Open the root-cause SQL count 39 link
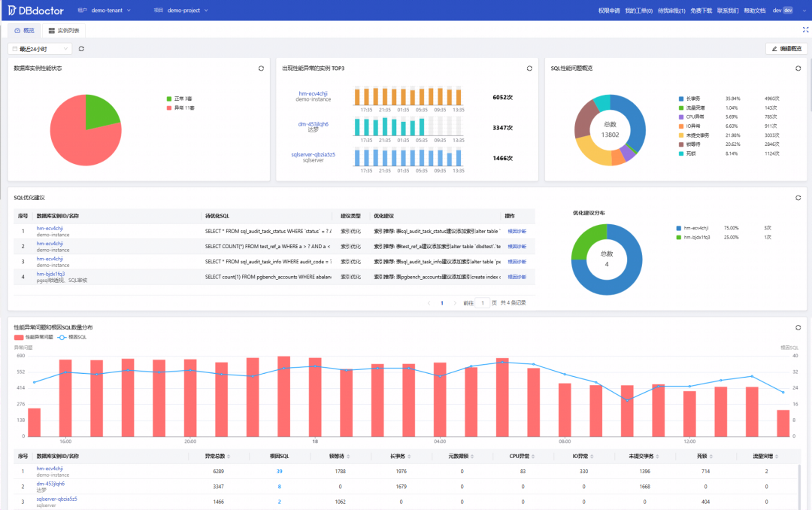The width and height of the screenshot is (812, 510). (280, 472)
